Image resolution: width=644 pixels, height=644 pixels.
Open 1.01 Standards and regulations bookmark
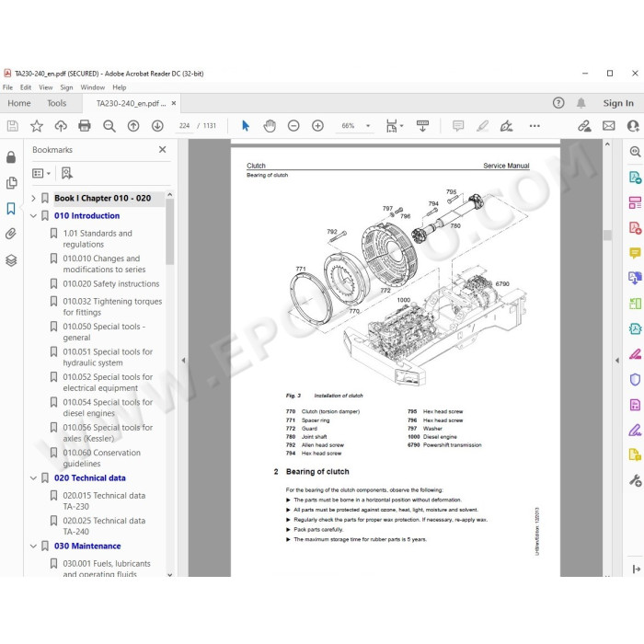(98, 238)
